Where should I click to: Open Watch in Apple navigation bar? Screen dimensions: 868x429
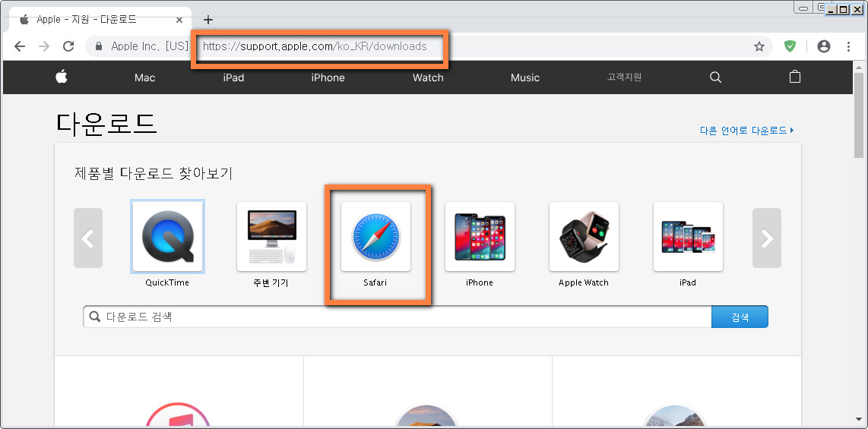pyautogui.click(x=428, y=77)
